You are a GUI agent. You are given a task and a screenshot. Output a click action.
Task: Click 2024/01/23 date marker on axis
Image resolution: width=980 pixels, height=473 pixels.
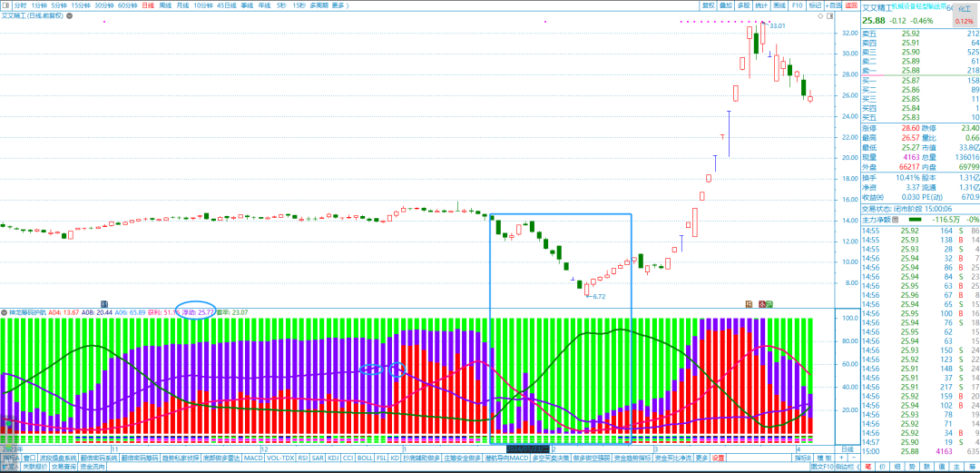pyautogui.click(x=527, y=449)
